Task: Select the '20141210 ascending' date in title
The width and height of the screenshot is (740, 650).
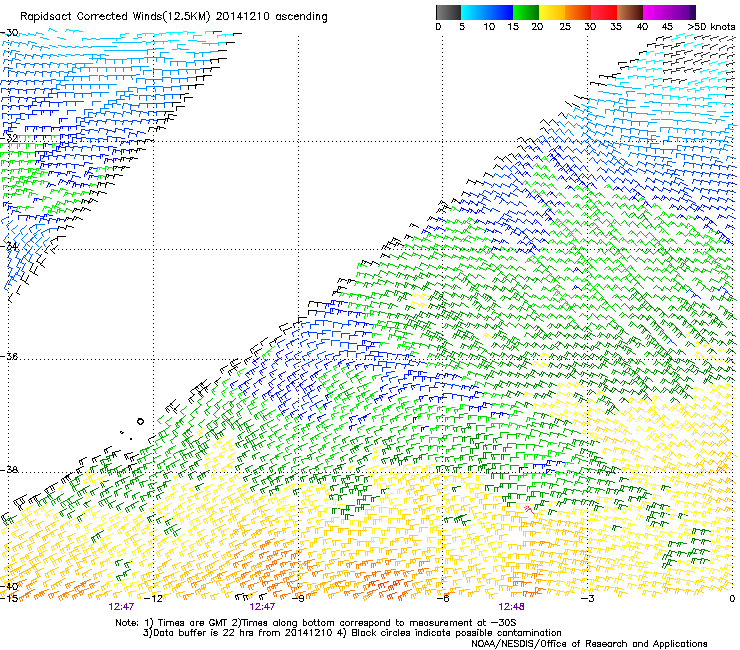Action: pos(271,17)
